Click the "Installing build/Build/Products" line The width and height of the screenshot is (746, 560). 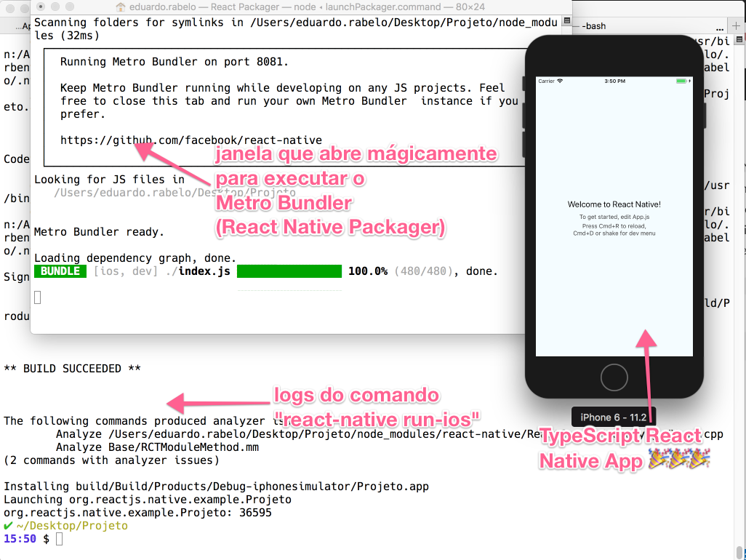tap(217, 487)
